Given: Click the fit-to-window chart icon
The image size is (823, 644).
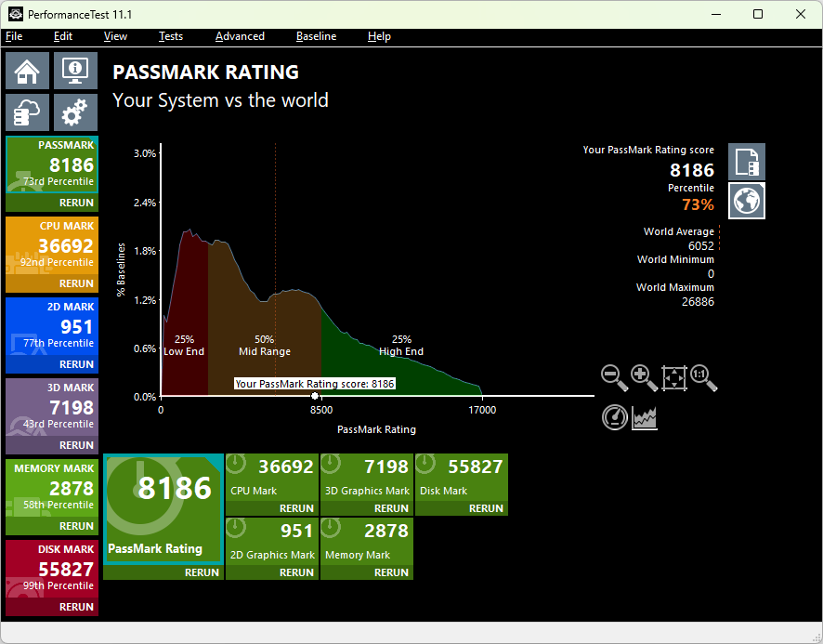Looking at the screenshot, I should coord(673,378).
